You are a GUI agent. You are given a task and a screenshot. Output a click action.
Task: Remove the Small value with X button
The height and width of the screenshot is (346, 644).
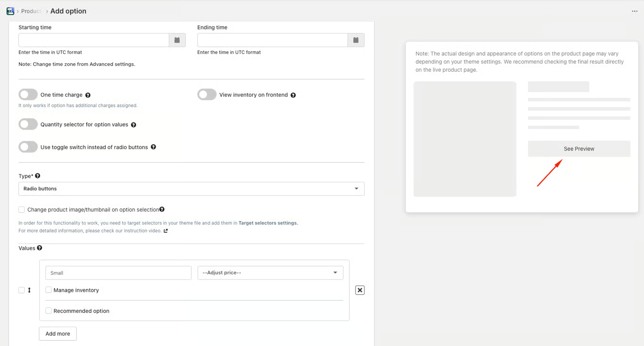pos(360,290)
